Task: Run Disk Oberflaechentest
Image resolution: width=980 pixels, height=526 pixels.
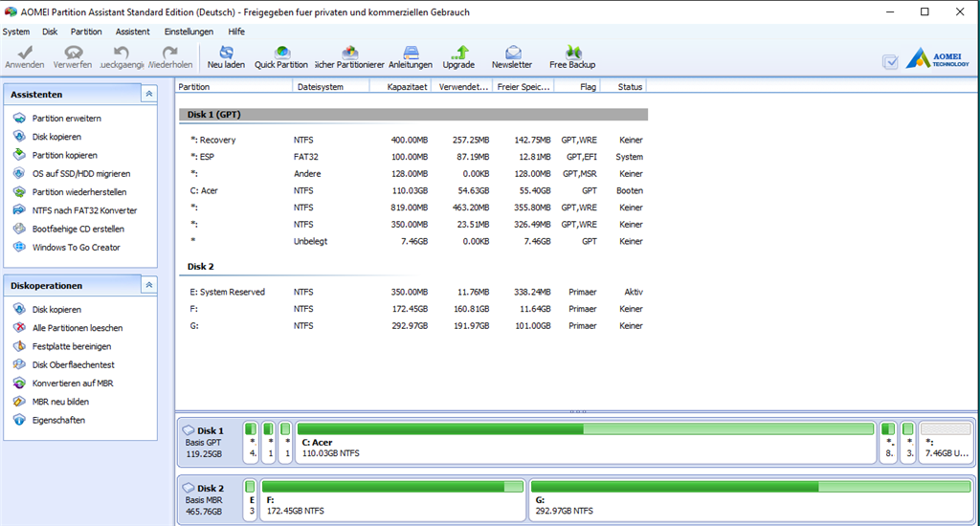Action: coord(73,364)
